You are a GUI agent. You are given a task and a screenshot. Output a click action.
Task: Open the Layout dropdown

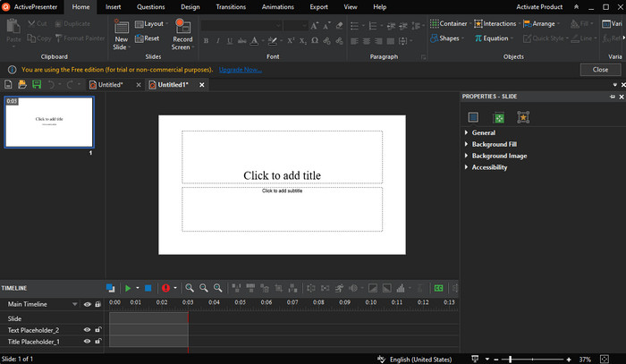[151, 24]
